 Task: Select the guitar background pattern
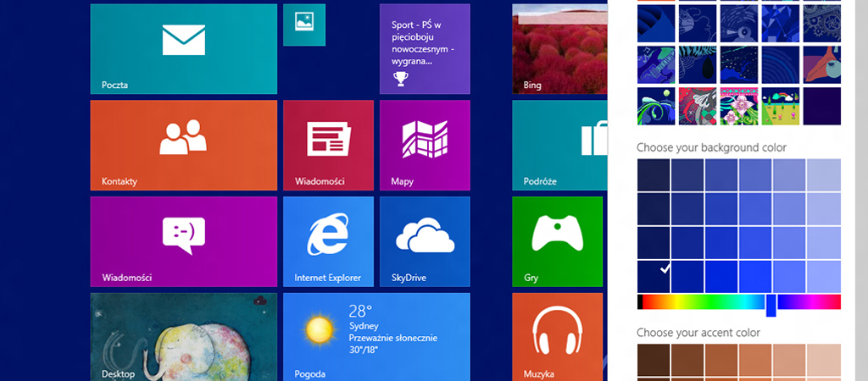656,64
